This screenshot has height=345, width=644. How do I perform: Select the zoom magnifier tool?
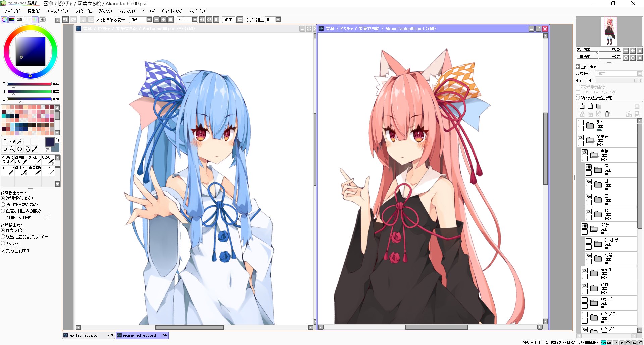(12, 149)
